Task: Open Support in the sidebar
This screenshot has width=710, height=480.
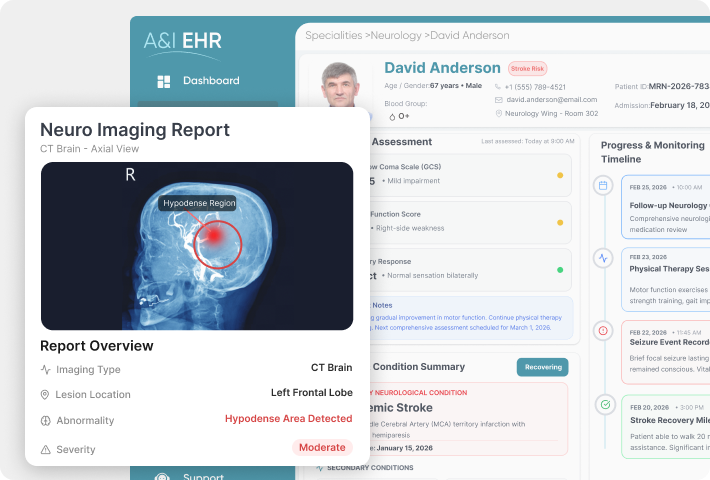Action: (x=203, y=476)
